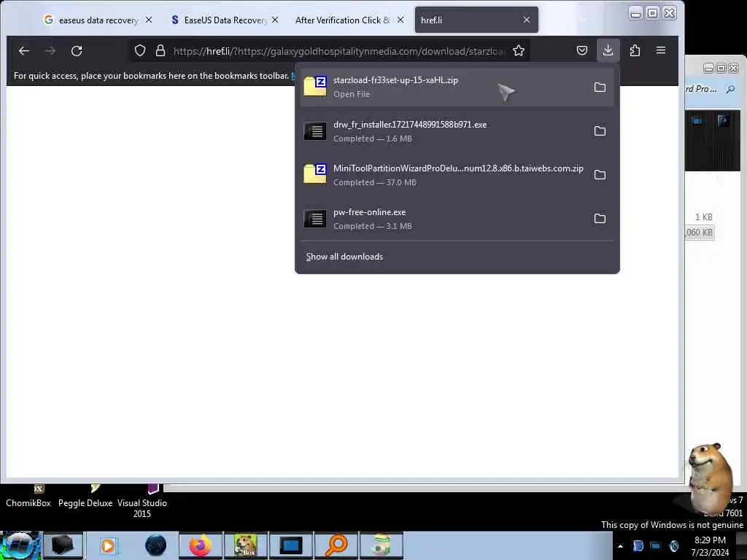Open Peggle Deluxe desktop shortcut
The image size is (747, 560).
click(x=85, y=497)
